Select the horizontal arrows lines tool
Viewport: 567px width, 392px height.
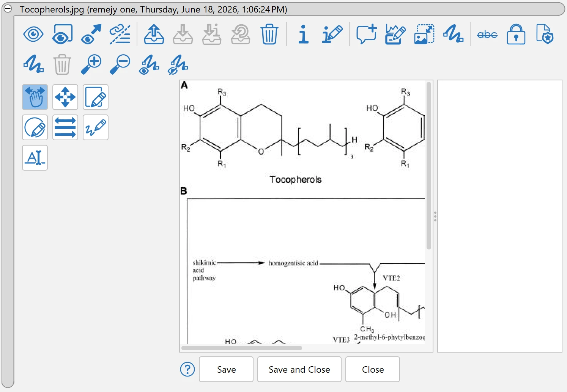tap(65, 127)
